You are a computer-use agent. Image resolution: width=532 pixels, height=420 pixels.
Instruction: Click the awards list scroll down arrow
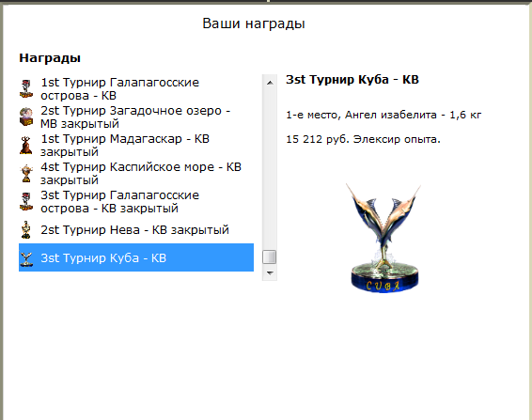(270, 272)
